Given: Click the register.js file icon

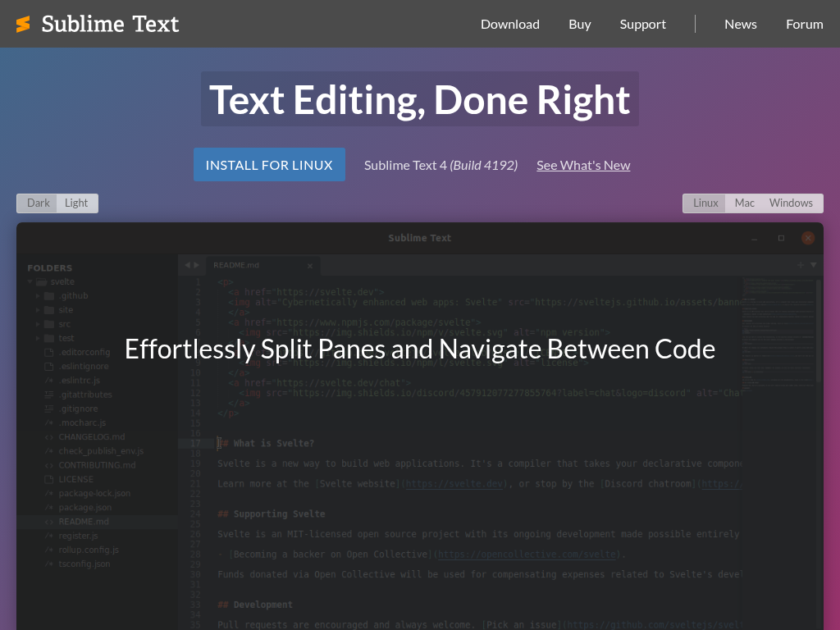Looking at the screenshot, I should click(x=49, y=536).
